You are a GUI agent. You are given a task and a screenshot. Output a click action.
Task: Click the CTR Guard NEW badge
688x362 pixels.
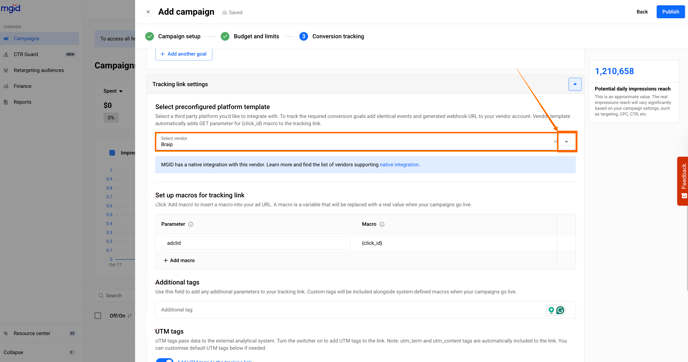(70, 54)
